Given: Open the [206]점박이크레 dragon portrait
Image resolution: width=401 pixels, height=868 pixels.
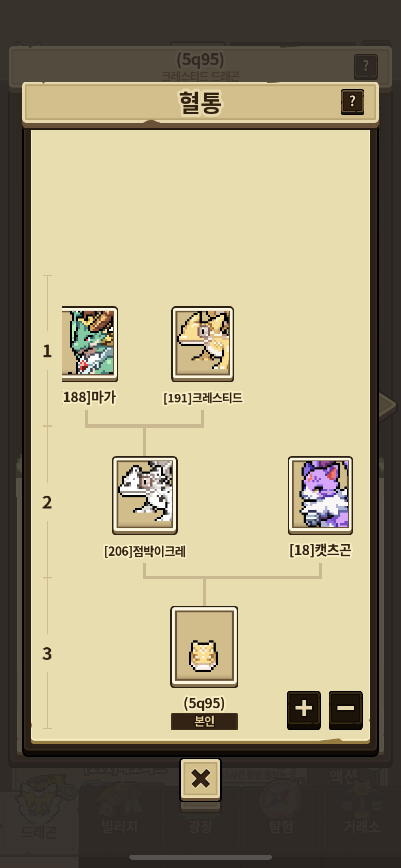Looking at the screenshot, I should click(x=145, y=495).
